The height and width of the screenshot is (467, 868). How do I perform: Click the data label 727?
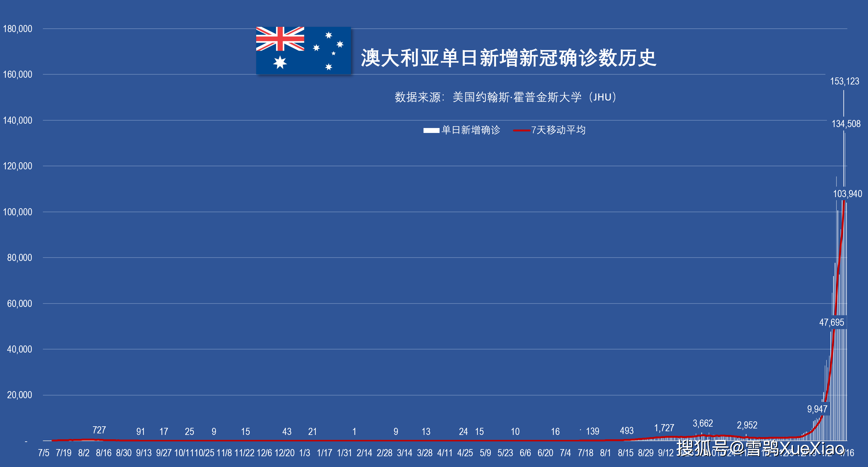click(x=99, y=430)
